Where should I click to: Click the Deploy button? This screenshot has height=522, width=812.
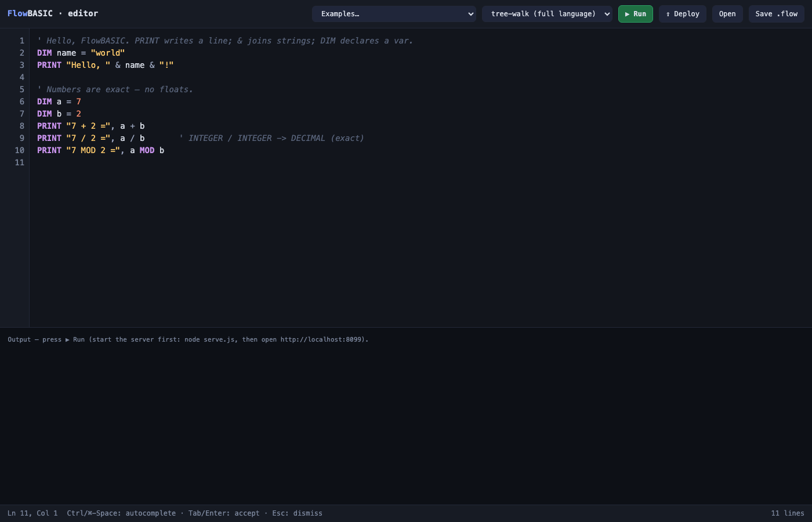coord(682,14)
